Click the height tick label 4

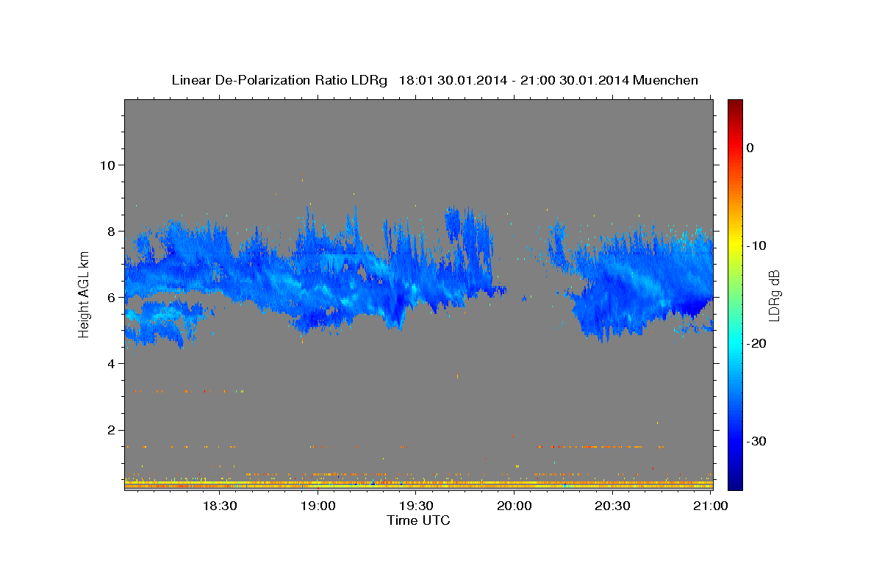[111, 363]
